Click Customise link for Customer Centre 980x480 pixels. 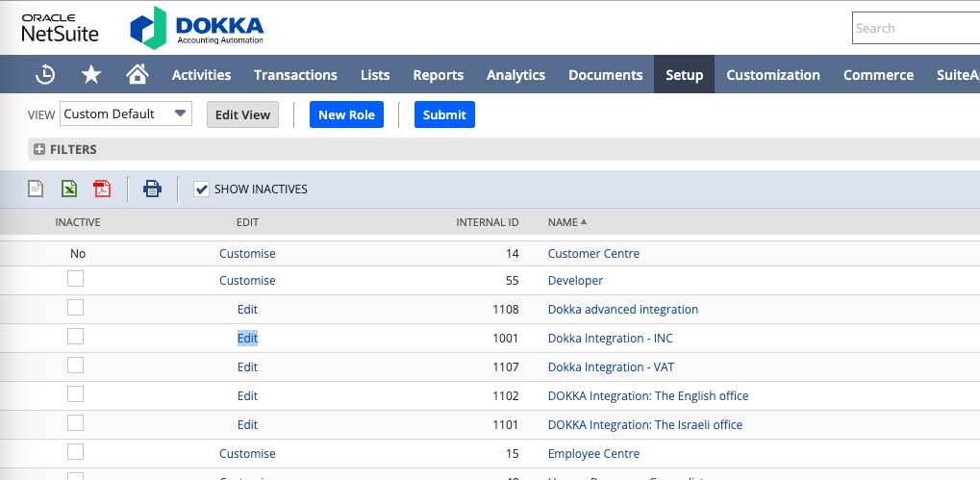[247, 254]
